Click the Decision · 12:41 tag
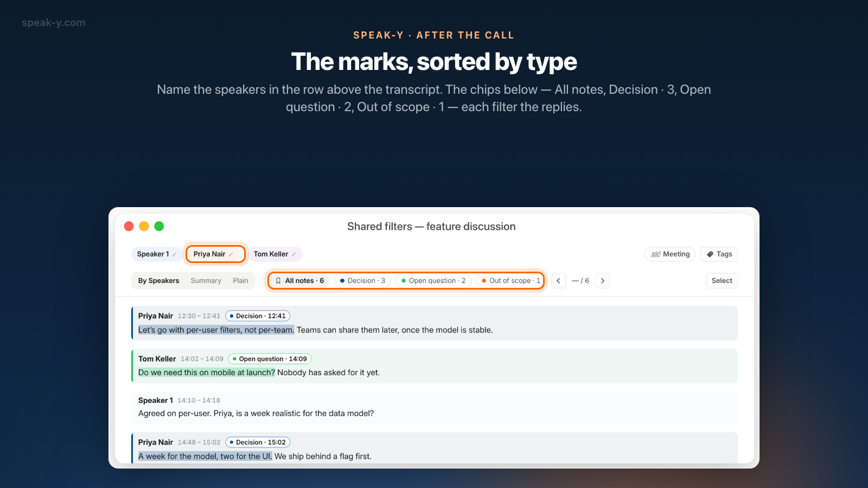Image resolution: width=868 pixels, height=488 pixels. coord(258,316)
